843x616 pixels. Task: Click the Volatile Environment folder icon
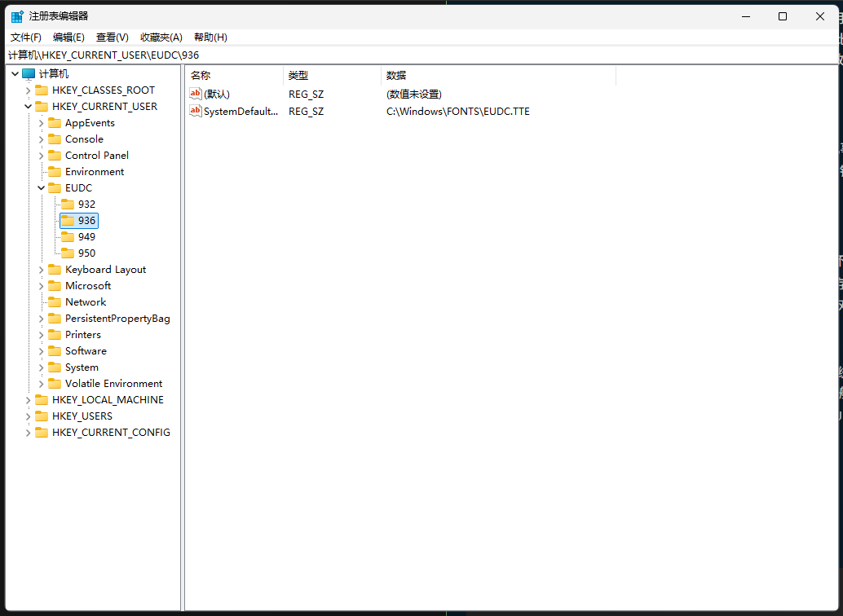(55, 384)
